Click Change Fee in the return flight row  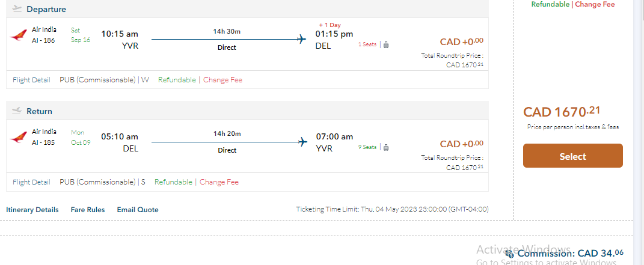[219, 181]
